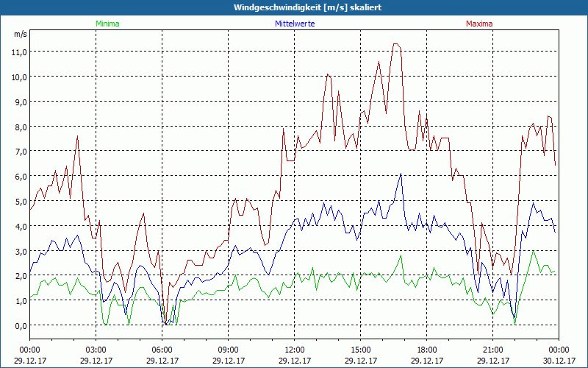This screenshot has height=368, width=588.
Task: Click the 21:00 time axis label
Action: pyautogui.click(x=492, y=350)
